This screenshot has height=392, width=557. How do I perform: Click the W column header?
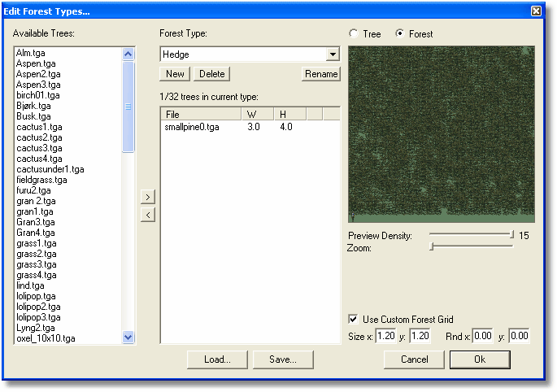coord(258,115)
